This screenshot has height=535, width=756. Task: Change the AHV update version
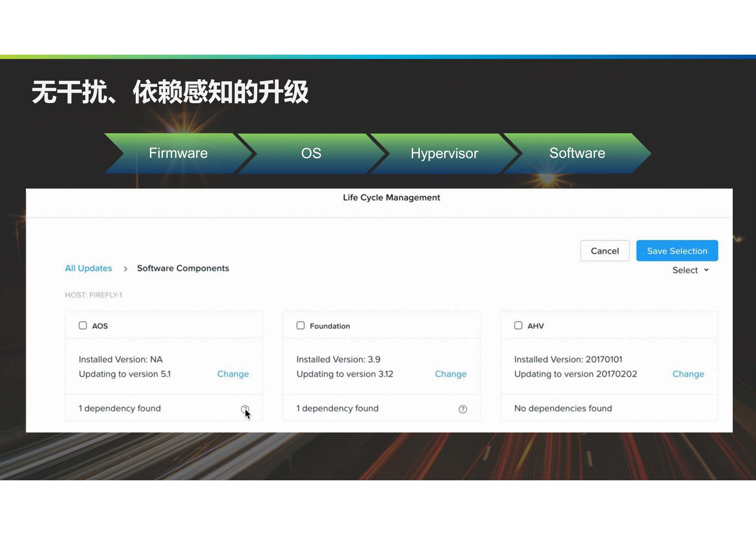[688, 374]
